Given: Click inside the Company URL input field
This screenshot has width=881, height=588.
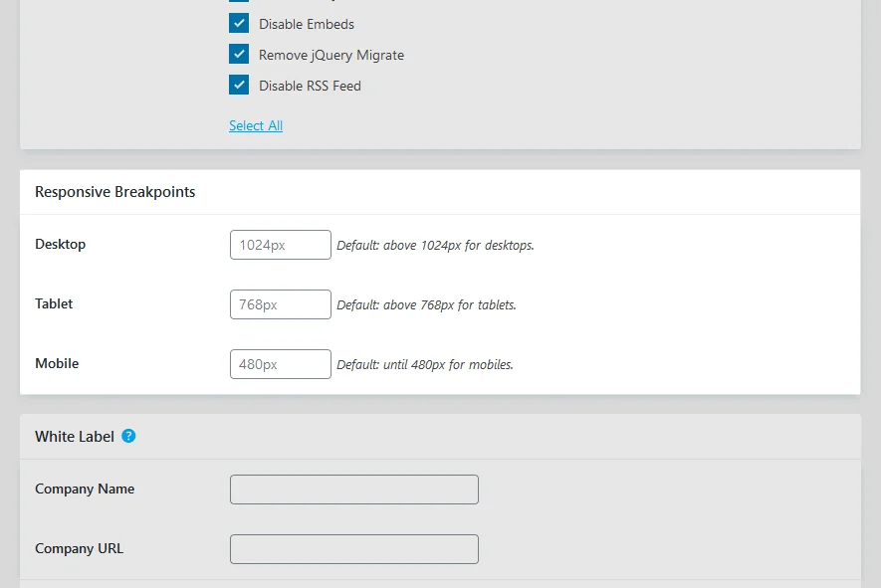Looking at the screenshot, I should 353,548.
